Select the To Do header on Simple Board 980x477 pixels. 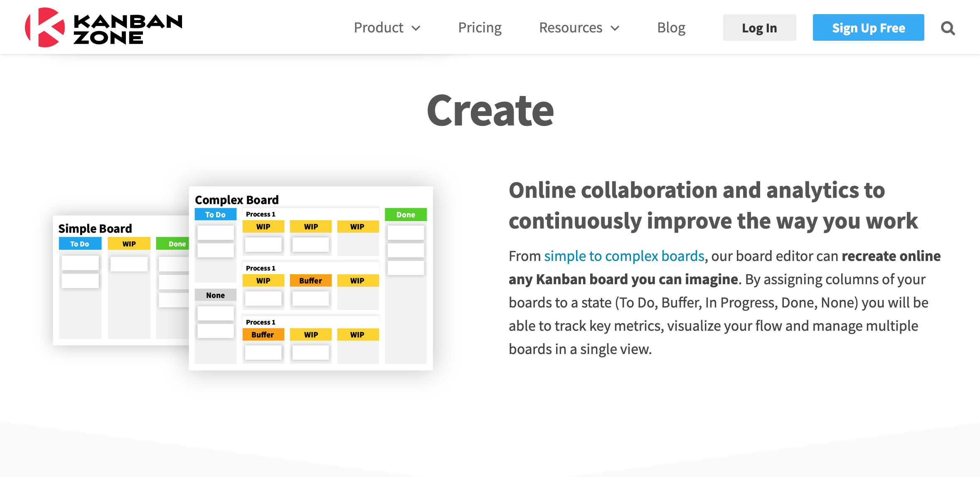(80, 243)
